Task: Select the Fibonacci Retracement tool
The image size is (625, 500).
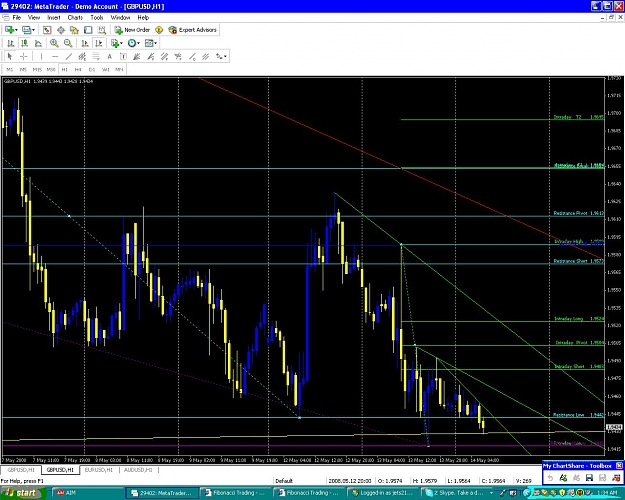Action: (96, 57)
